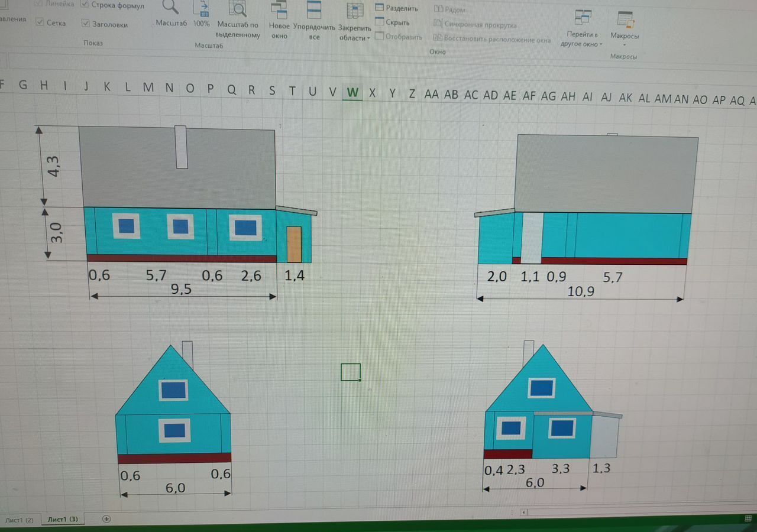Click Упорядочить все windows
The image size is (757, 532).
click(314, 20)
